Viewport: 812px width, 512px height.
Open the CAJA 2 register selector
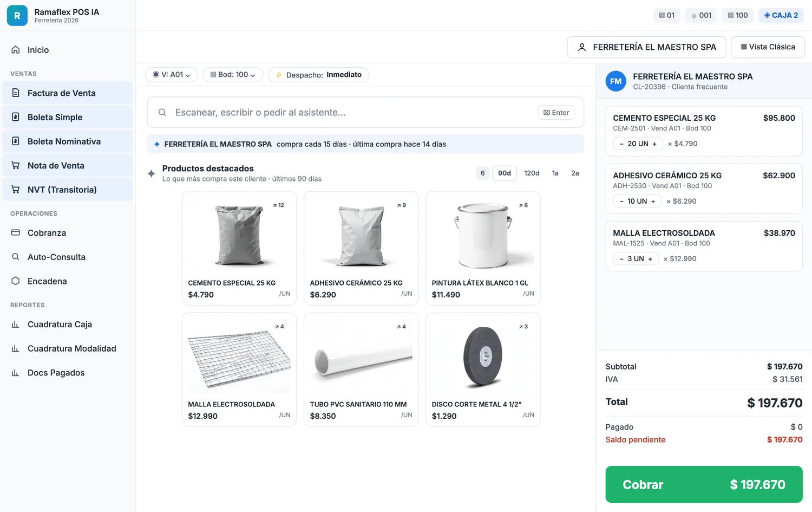[781, 15]
